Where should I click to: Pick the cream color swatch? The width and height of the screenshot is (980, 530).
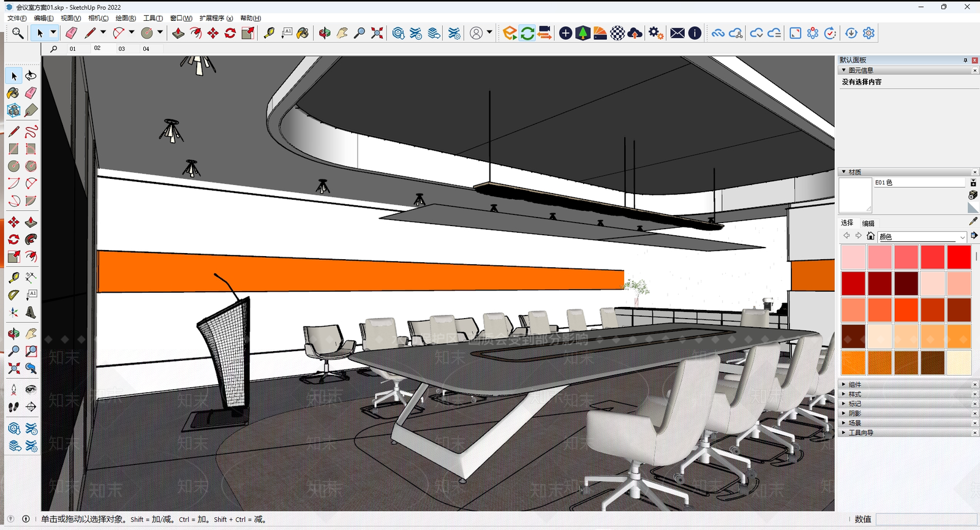pyautogui.click(x=959, y=363)
